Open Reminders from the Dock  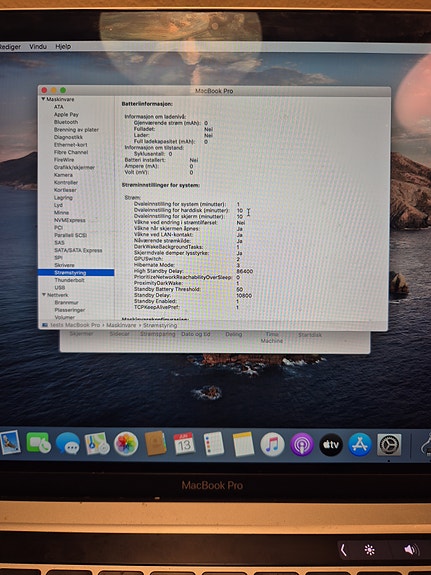click(x=213, y=444)
